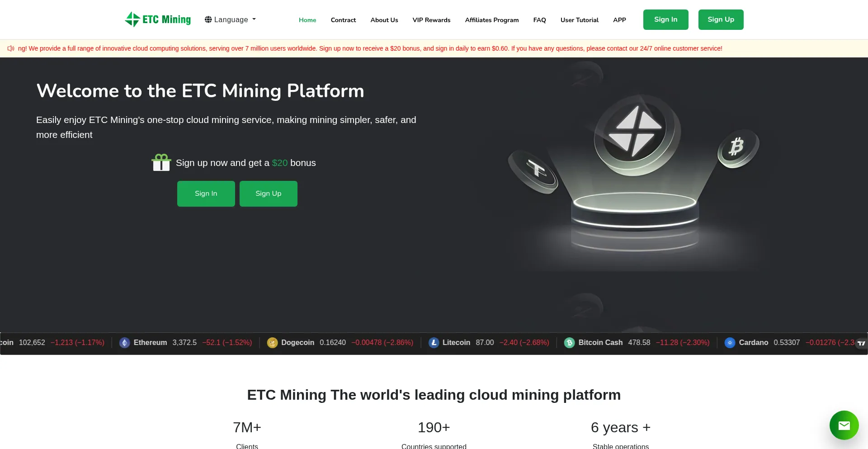Image resolution: width=868 pixels, height=449 pixels.
Task: Click the Ethereum coin icon in ticker
Action: [x=125, y=343]
